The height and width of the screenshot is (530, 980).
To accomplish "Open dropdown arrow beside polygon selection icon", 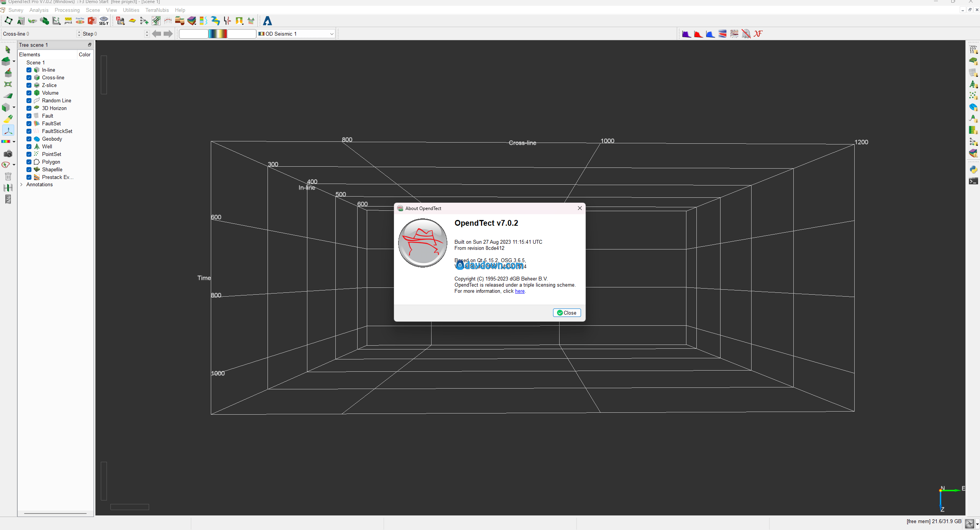I will 14,165.
